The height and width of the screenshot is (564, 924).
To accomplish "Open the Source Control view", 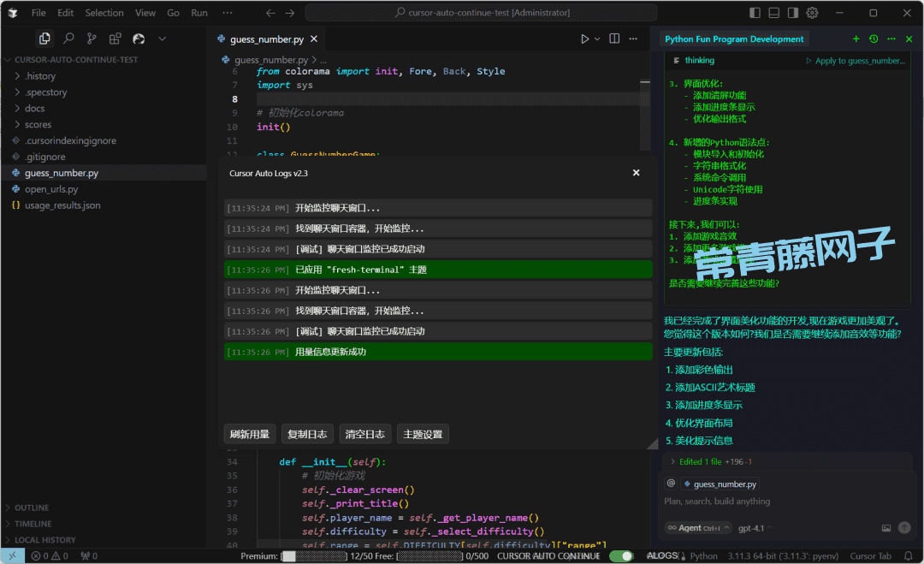I will pos(92,39).
